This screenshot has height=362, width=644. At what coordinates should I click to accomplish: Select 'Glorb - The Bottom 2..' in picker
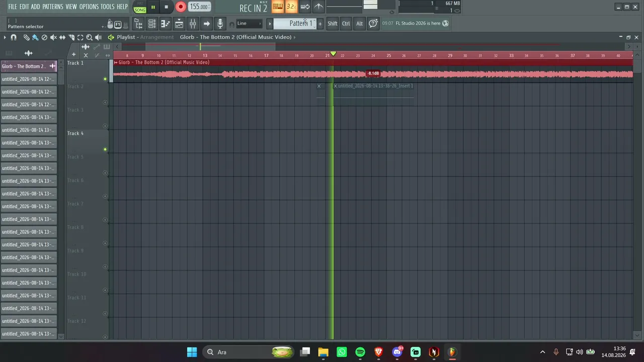29,66
